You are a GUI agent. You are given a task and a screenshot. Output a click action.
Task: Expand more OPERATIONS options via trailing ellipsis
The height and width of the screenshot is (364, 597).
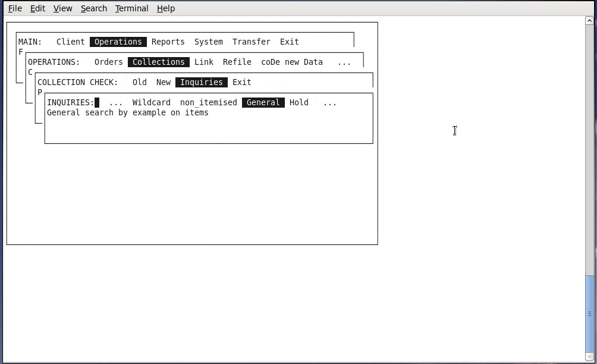tap(344, 62)
